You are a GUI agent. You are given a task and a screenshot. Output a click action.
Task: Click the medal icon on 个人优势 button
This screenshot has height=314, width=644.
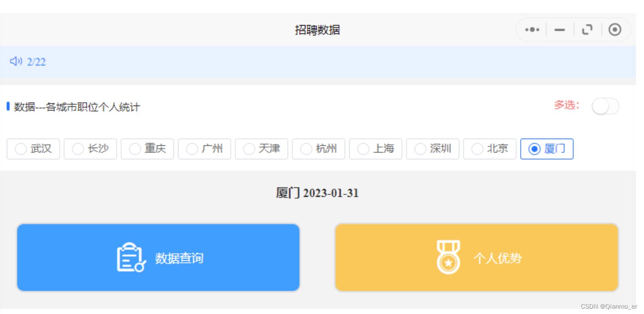[449, 257]
